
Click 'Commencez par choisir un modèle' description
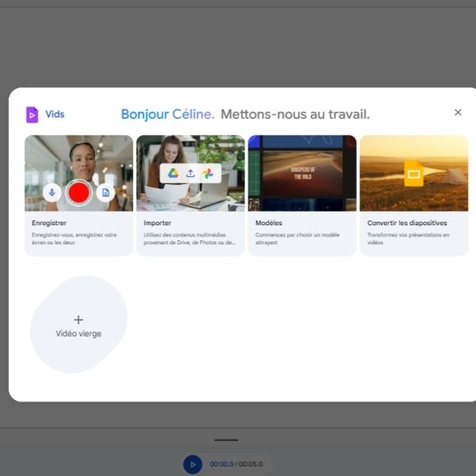[297, 239]
